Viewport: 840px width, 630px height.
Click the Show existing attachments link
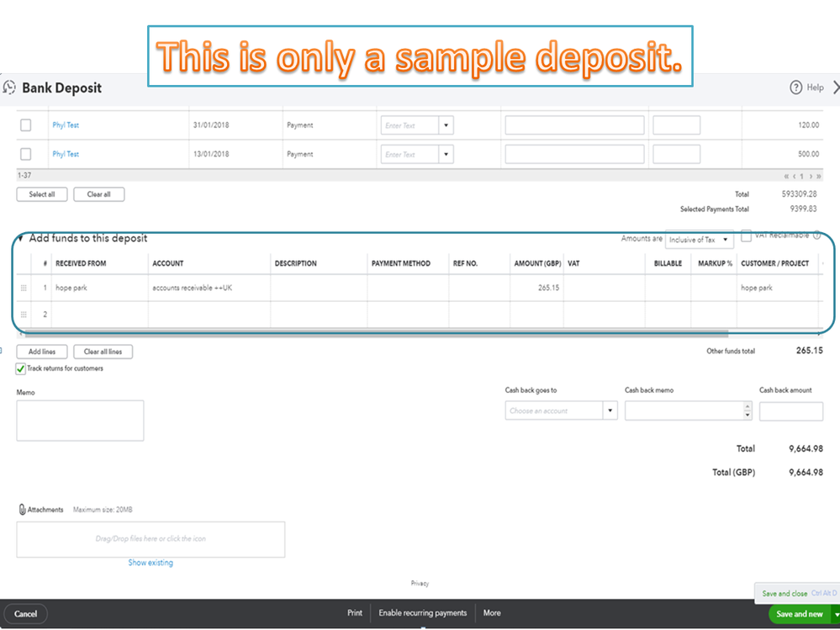(x=151, y=563)
